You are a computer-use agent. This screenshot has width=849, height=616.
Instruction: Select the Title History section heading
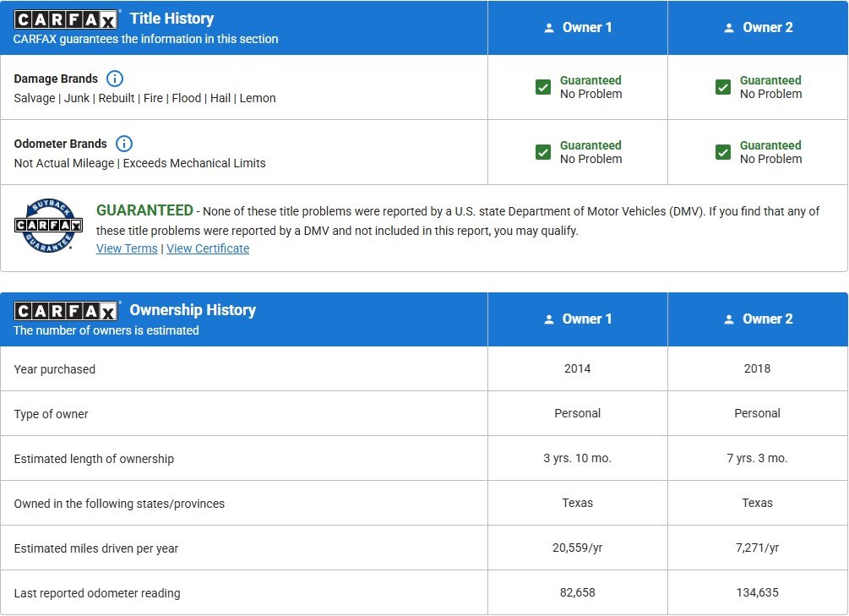pyautogui.click(x=171, y=19)
